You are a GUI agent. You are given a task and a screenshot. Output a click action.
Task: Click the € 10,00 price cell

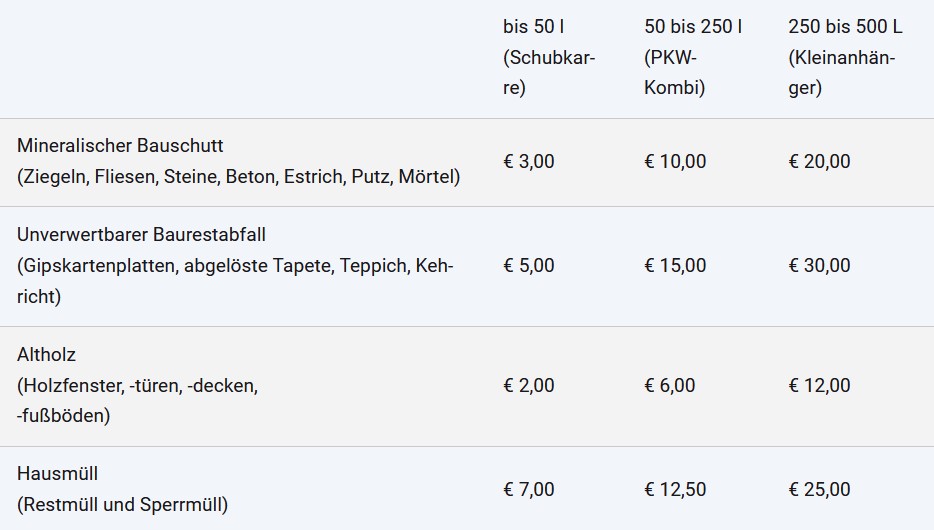pos(675,161)
